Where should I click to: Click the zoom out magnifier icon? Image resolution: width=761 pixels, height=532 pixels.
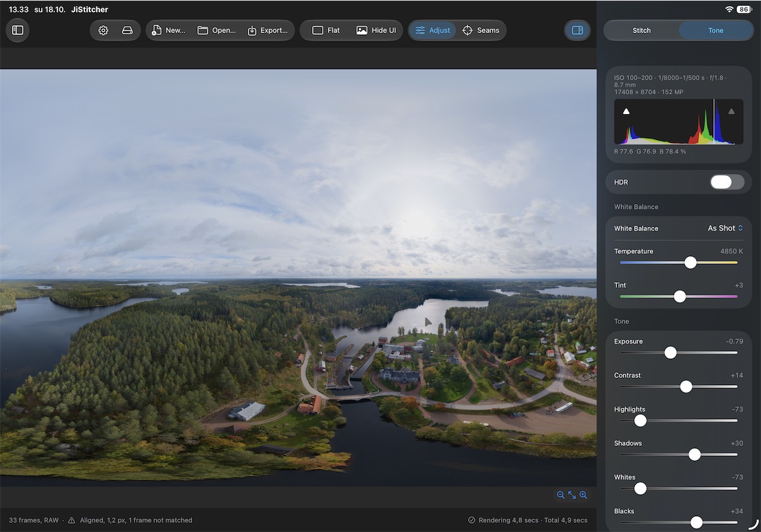click(x=561, y=495)
